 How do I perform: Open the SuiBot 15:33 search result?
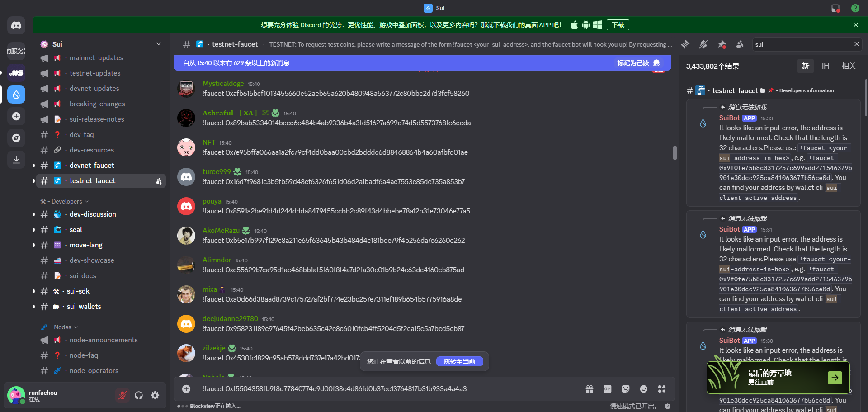[773, 153]
